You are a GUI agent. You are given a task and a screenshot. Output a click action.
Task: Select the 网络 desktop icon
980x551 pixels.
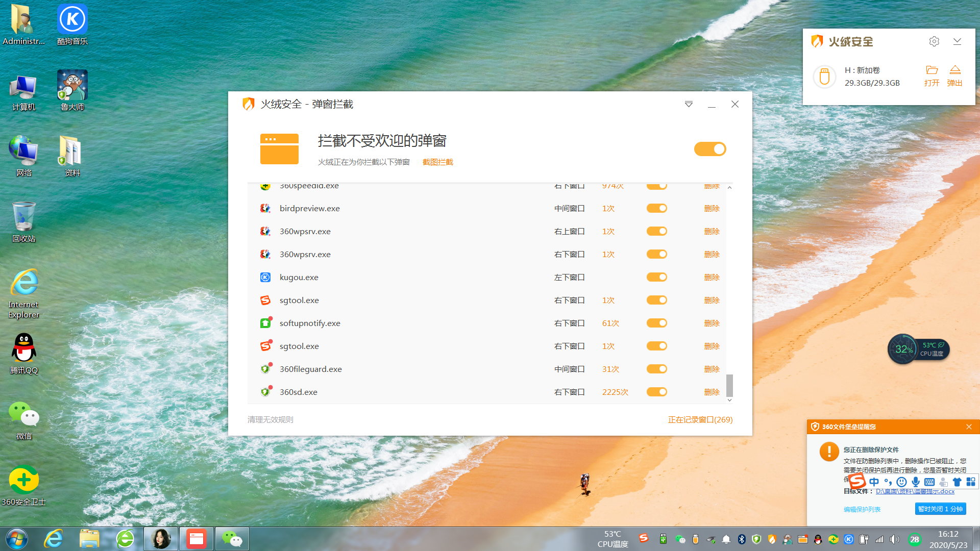tap(23, 156)
